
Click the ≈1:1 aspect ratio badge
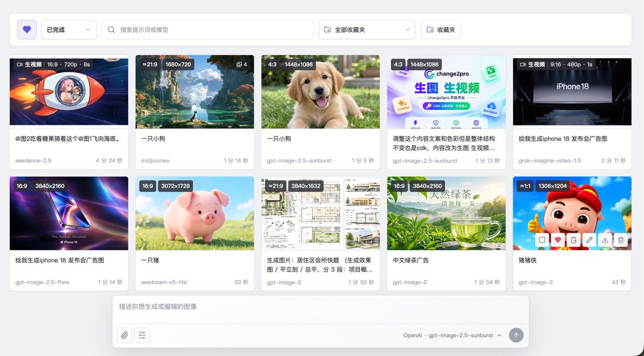click(526, 186)
